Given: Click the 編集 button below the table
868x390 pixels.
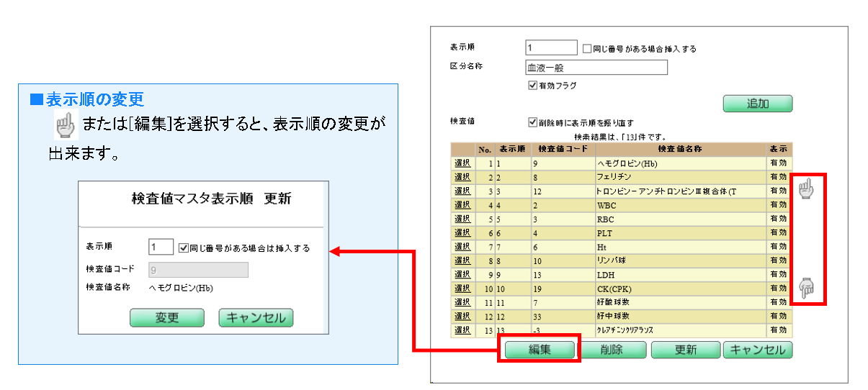Looking at the screenshot, I should (540, 350).
